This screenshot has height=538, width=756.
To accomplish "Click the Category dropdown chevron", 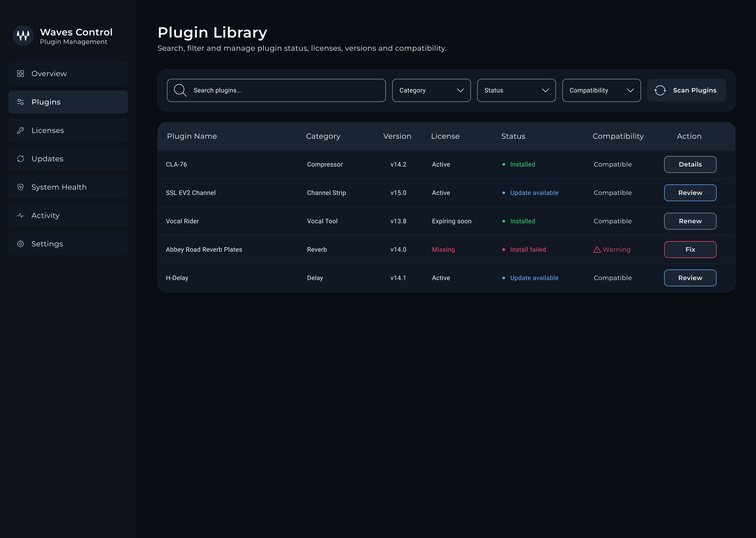I will pos(460,90).
